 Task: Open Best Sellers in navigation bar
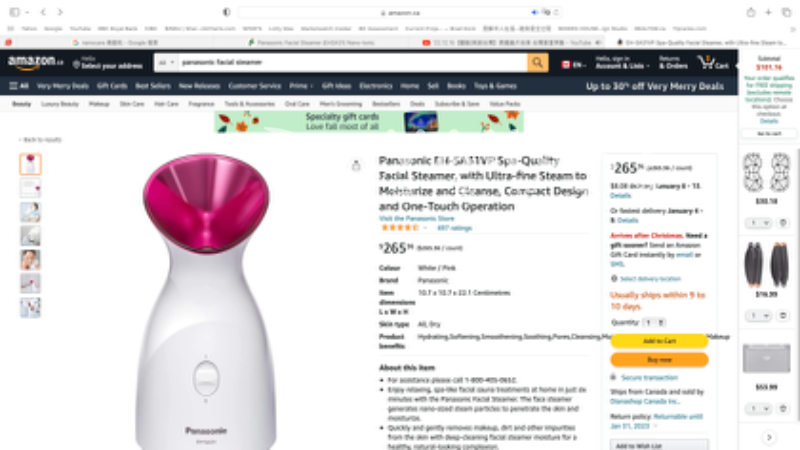[x=153, y=86]
